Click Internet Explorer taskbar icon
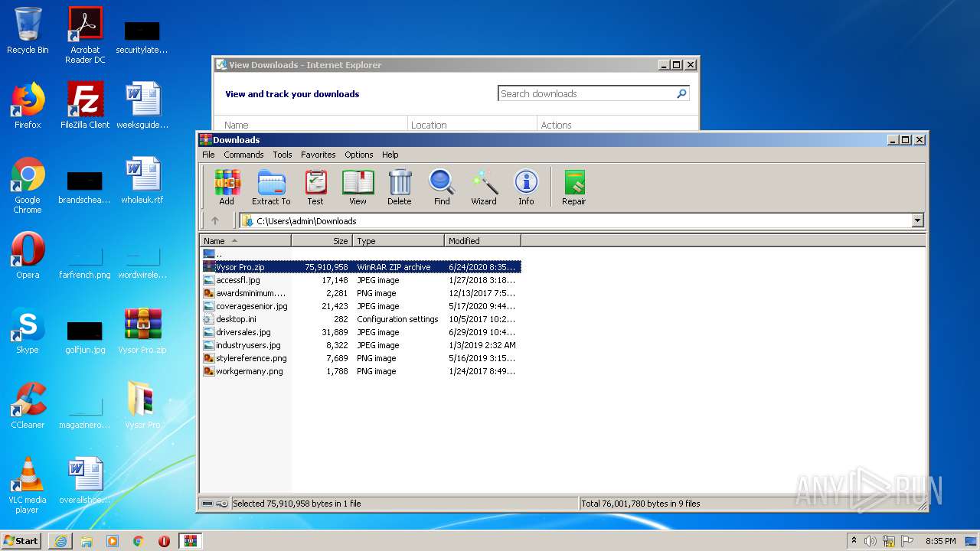The image size is (980, 551). coord(60,541)
